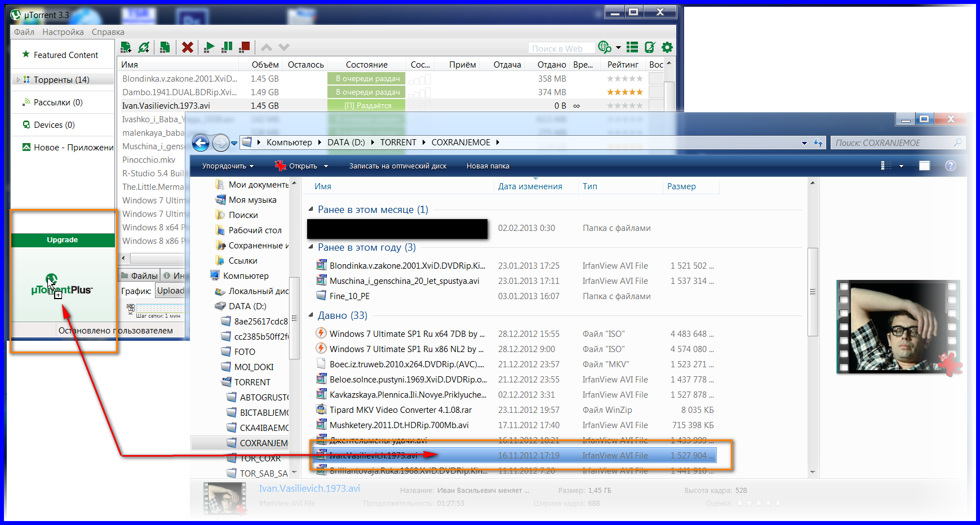This screenshot has height=525, width=980.
Task: Open the address bar history dropdown arrow
Action: [x=804, y=143]
